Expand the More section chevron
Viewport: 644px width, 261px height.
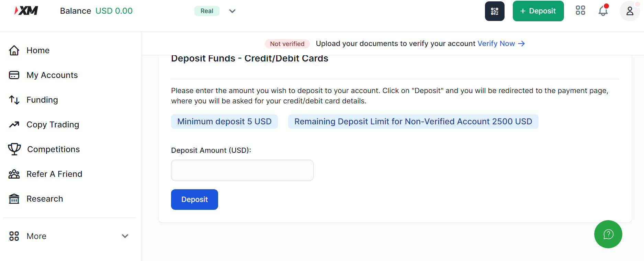click(x=125, y=236)
